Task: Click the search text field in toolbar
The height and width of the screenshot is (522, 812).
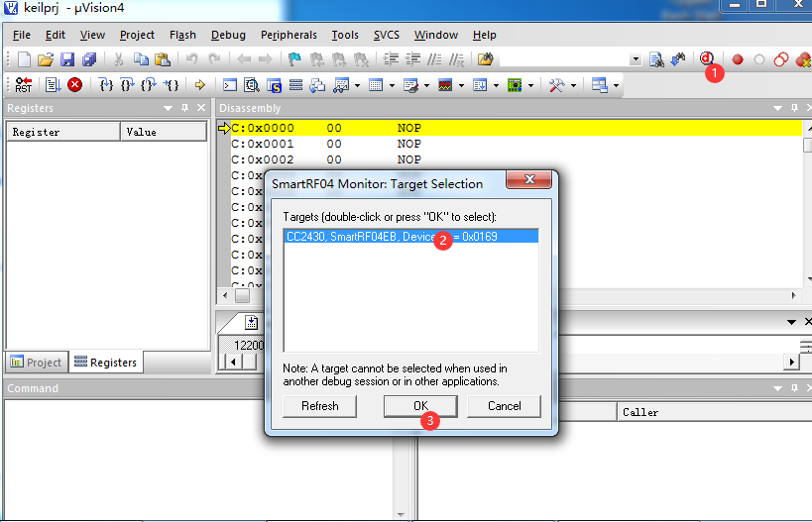Action: click(564, 59)
